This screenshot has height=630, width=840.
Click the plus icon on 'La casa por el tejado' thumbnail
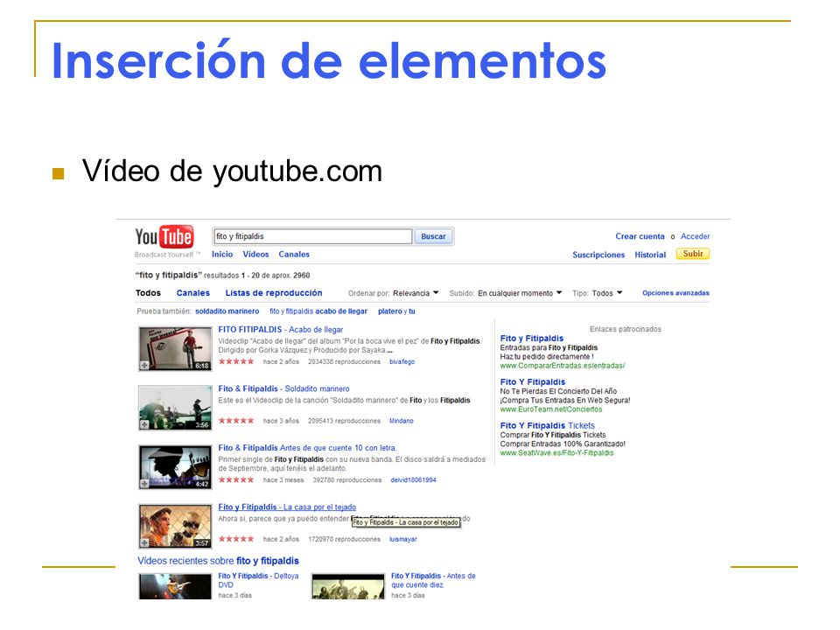tap(144, 542)
